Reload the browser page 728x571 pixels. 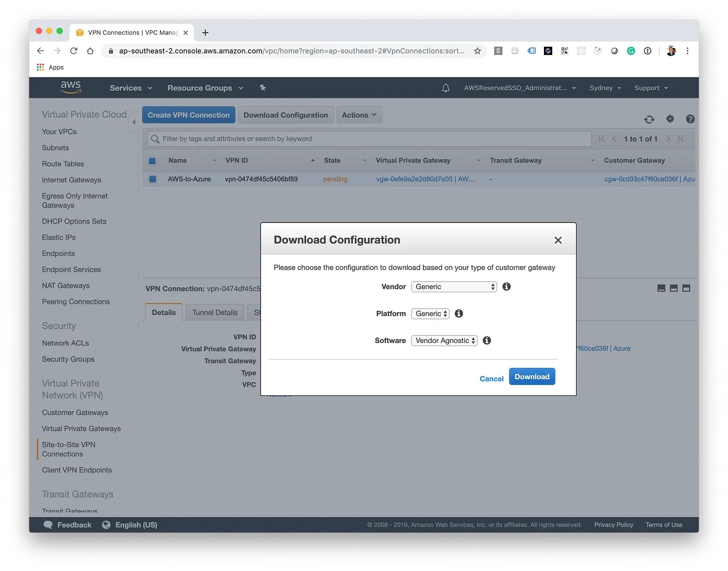click(x=73, y=51)
